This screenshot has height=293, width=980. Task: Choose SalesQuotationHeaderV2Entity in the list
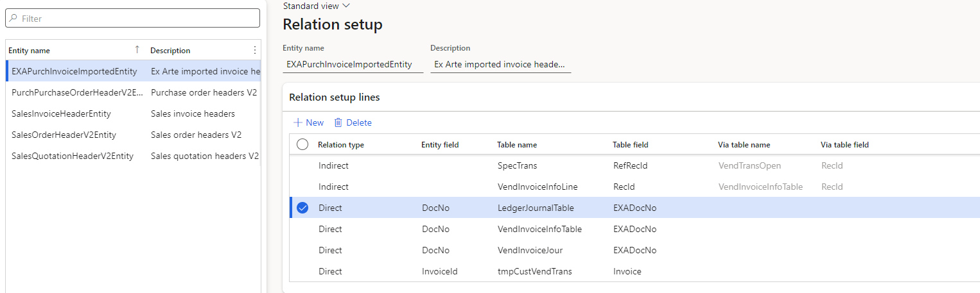[x=73, y=156]
